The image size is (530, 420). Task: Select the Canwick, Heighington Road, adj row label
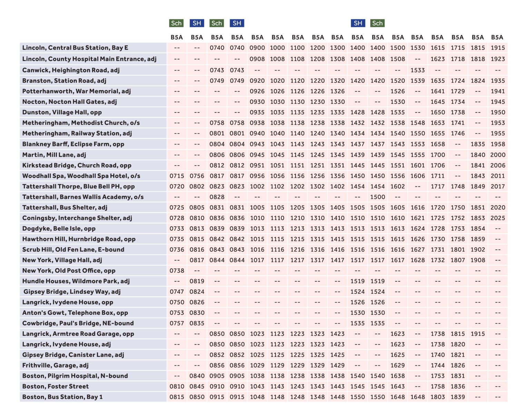point(71,70)
